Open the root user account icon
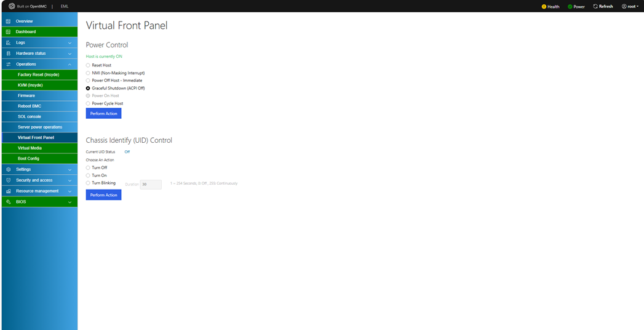Screen dimensions: 644x330 coord(624,7)
